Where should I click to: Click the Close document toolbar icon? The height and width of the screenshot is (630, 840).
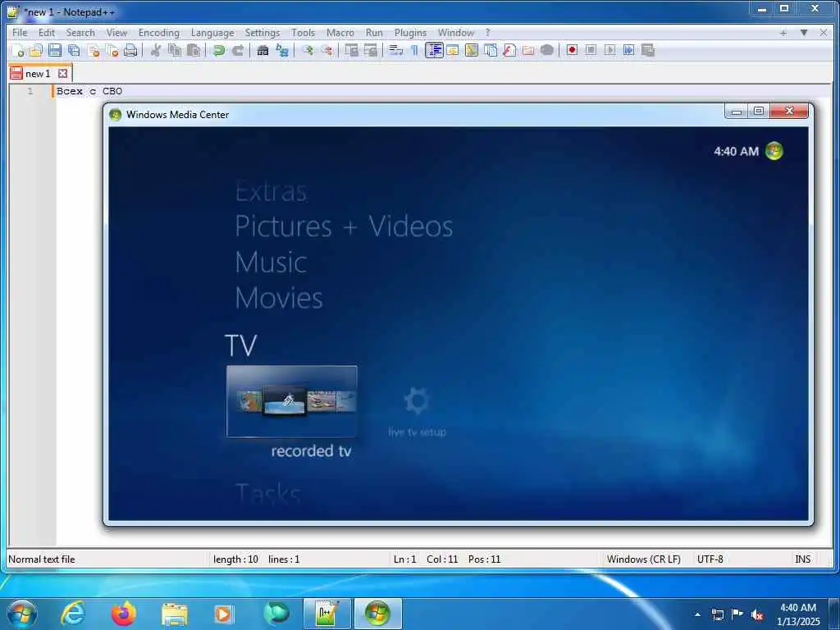click(94, 50)
